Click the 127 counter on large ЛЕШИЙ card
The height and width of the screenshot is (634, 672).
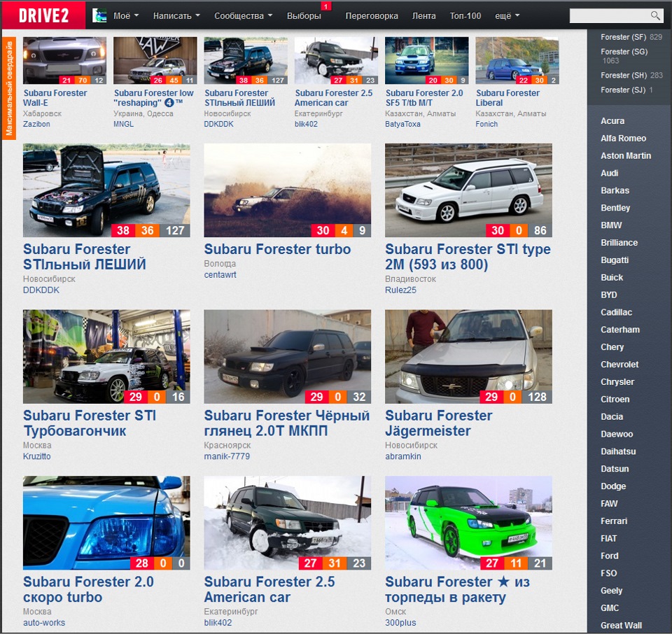(175, 230)
